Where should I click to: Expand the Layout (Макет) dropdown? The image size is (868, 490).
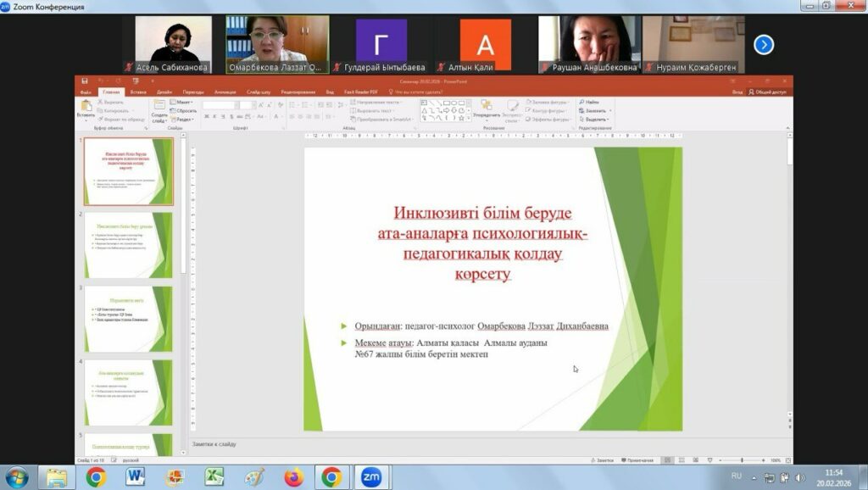184,102
